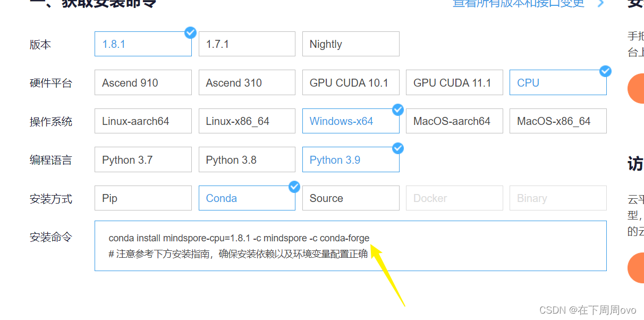Screen dimensions: 644x320
Task: Choose MacOS-aarch64 operating system
Action: (x=454, y=121)
